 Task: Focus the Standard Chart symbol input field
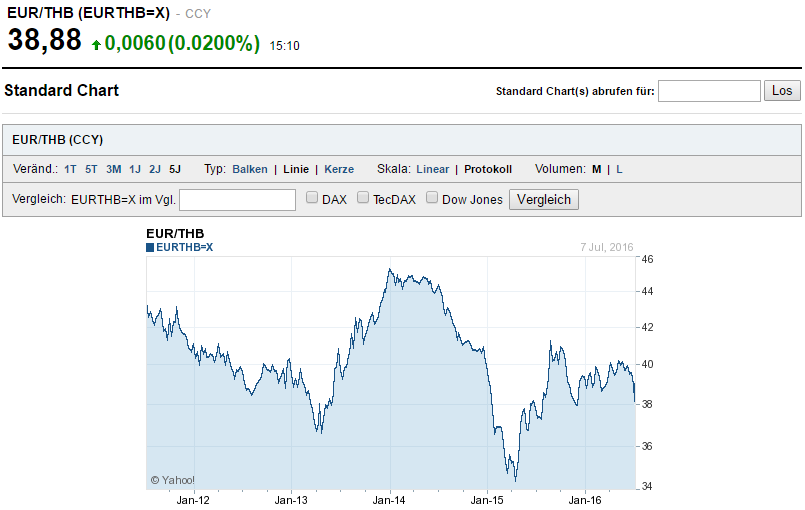tap(709, 91)
